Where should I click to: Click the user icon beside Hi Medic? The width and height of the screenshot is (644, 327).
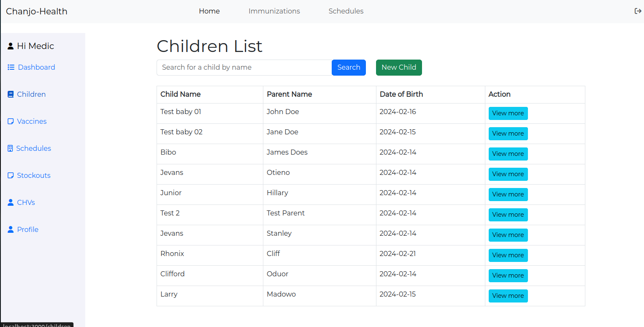tap(11, 46)
